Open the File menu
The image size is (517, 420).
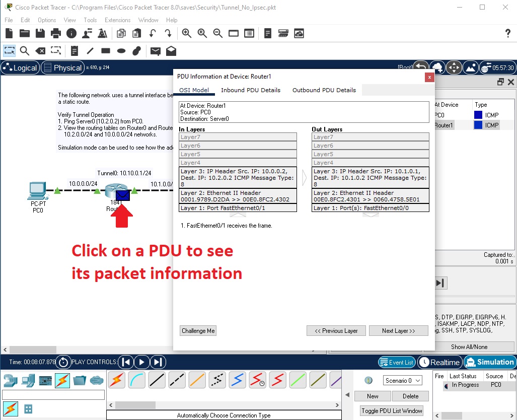[x=9, y=20]
